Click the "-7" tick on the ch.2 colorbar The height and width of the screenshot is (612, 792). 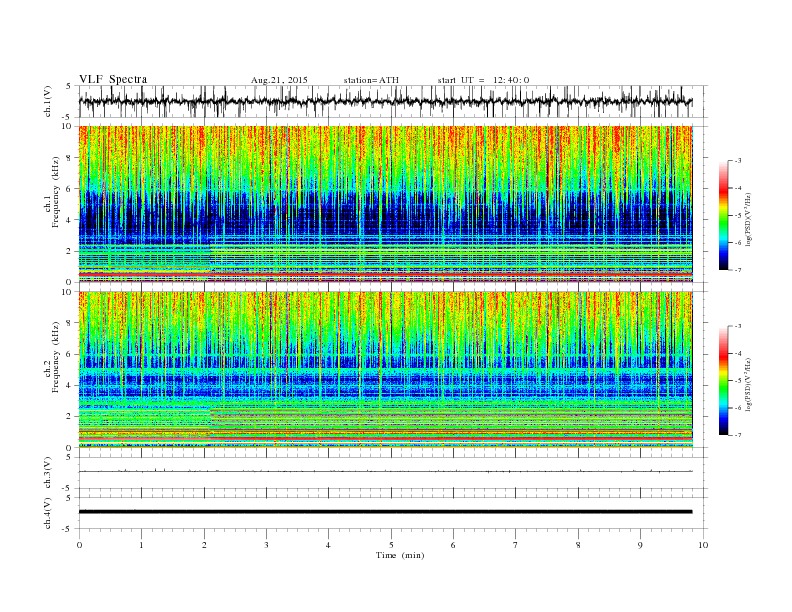click(738, 435)
